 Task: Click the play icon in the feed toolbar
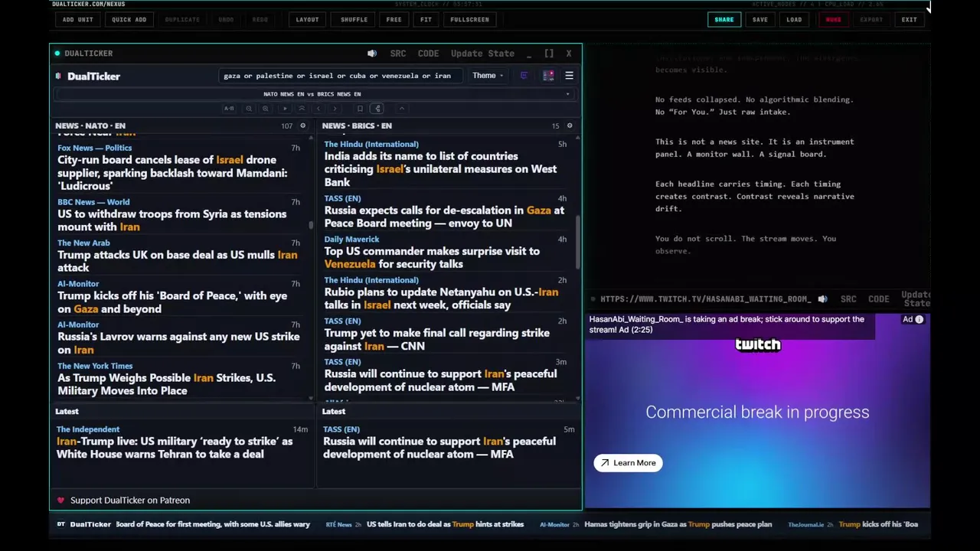point(285,109)
